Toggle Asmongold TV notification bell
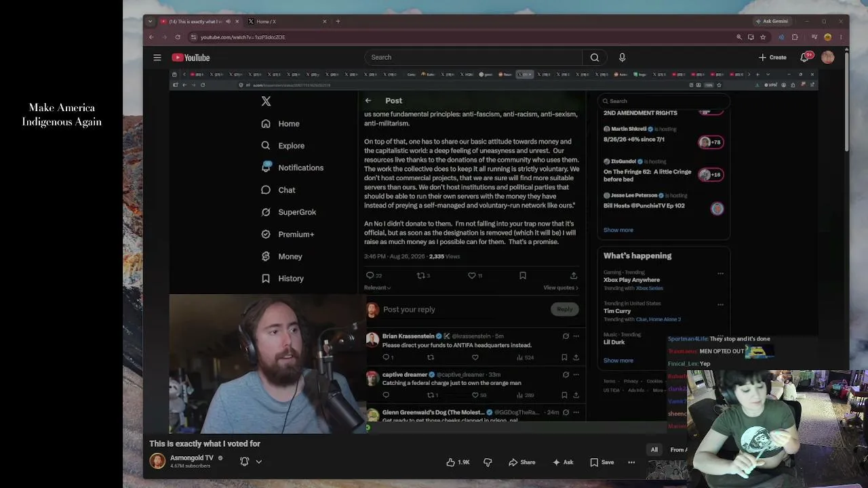Screen dimensions: 868x488 [244, 462]
